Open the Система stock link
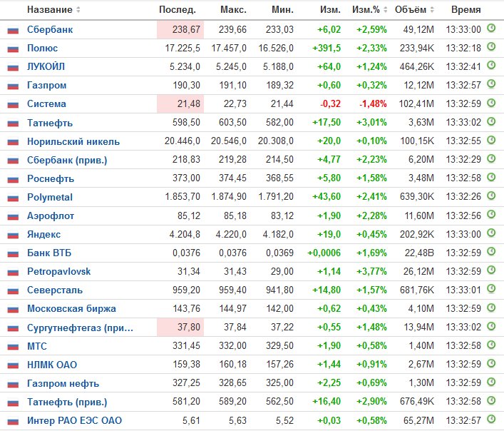 coord(46,104)
